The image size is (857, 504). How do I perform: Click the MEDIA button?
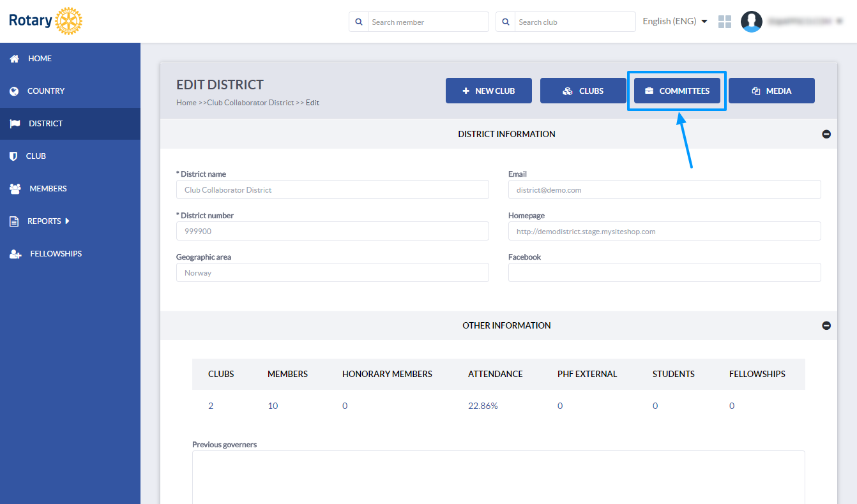click(x=771, y=91)
